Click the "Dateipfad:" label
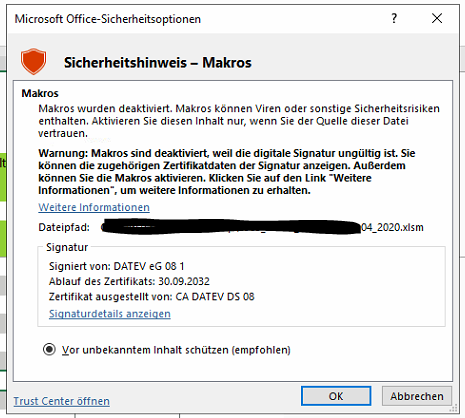Image resolution: width=465 pixels, height=418 pixels. (64, 227)
